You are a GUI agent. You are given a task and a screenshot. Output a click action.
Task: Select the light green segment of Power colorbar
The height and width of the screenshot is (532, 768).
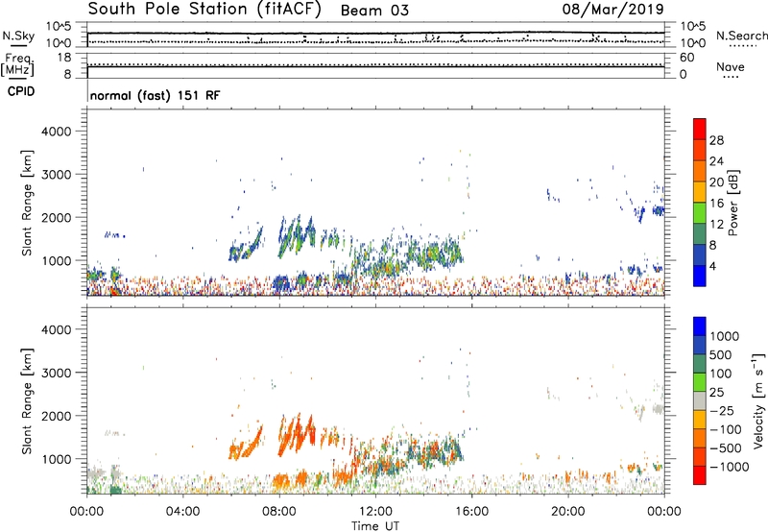[700, 213]
